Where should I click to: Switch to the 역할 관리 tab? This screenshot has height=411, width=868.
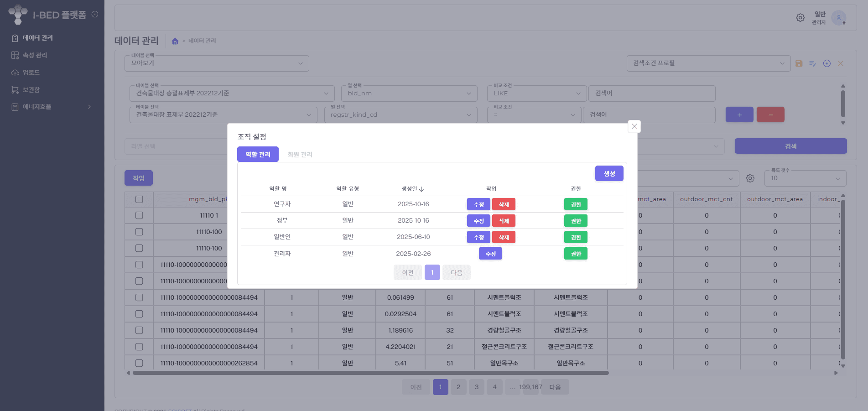[258, 154]
